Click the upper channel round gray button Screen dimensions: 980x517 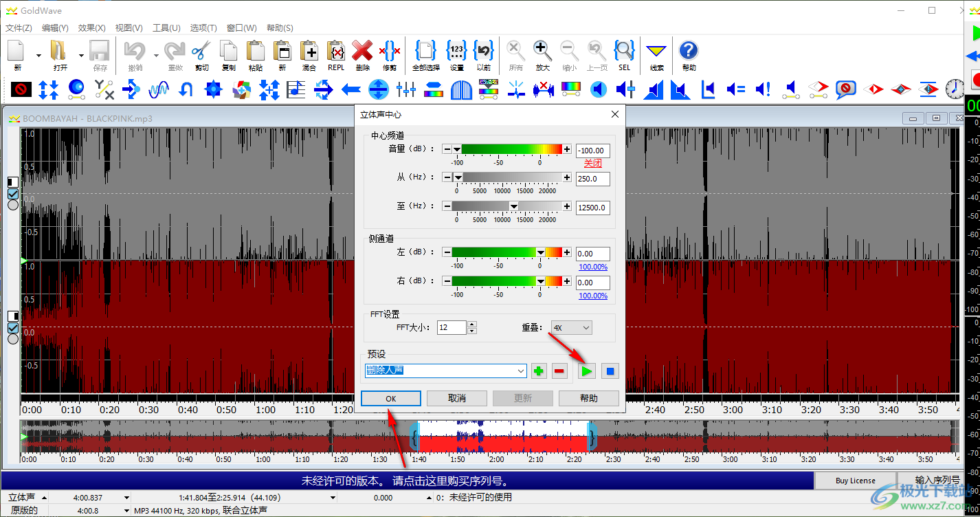[13, 205]
